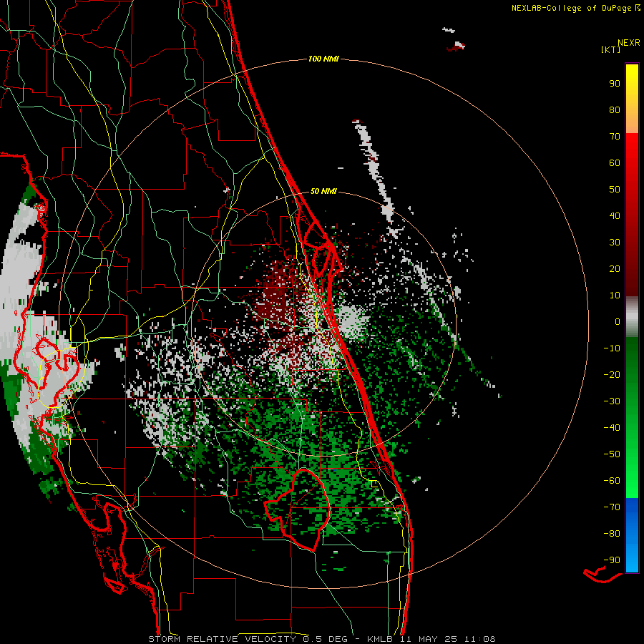Click the 30 value on the velocity scale
Viewport: 644px width, 644px height.
pyautogui.click(x=615, y=243)
